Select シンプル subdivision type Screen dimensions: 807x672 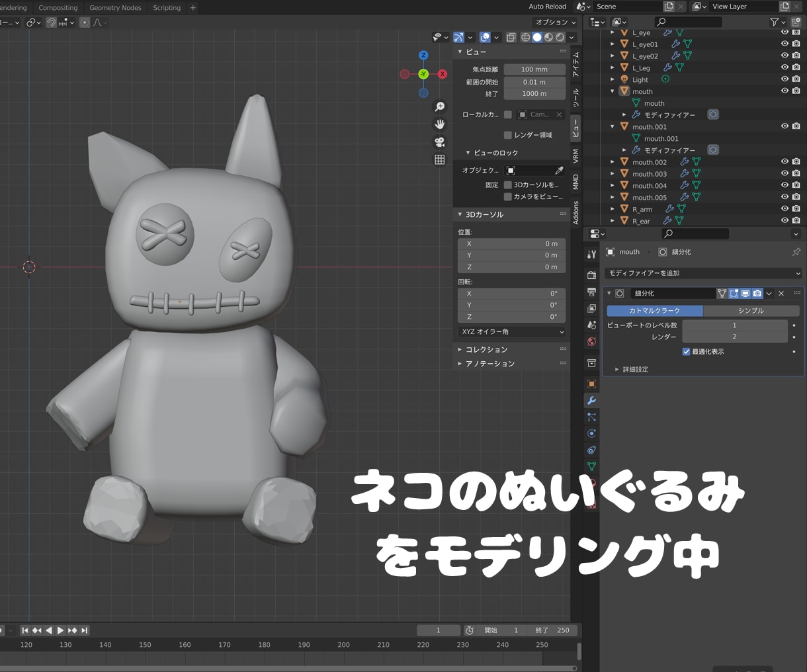(x=751, y=310)
